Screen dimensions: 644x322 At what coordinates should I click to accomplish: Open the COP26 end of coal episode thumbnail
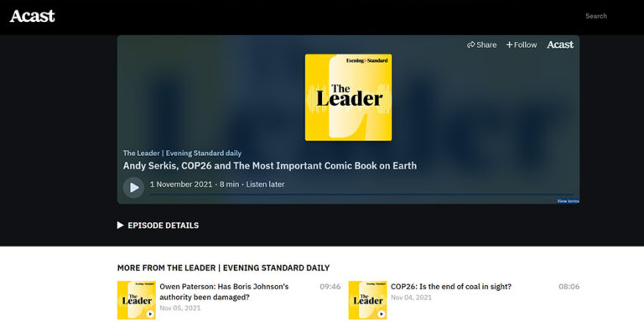coord(367,300)
